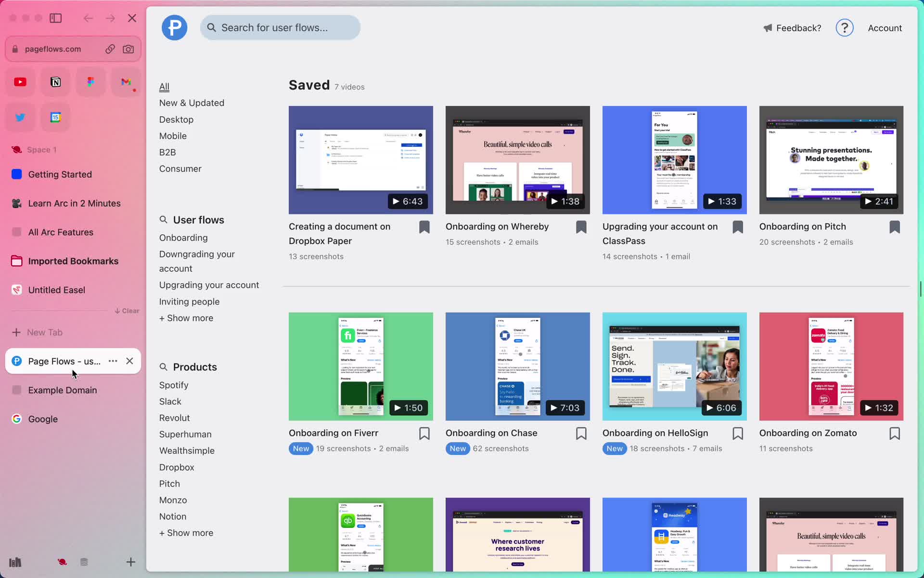
Task: Open the pinned Notion favorite
Action: (x=56, y=82)
